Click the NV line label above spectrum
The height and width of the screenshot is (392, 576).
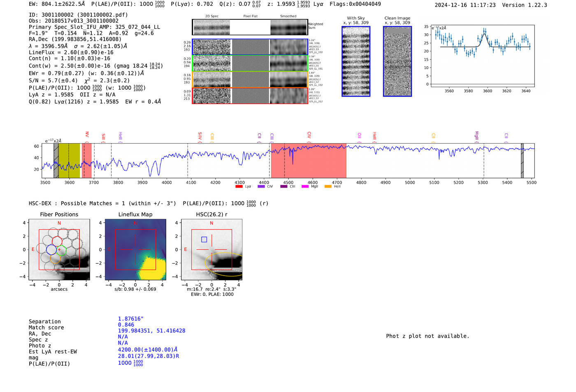pyautogui.click(x=87, y=135)
